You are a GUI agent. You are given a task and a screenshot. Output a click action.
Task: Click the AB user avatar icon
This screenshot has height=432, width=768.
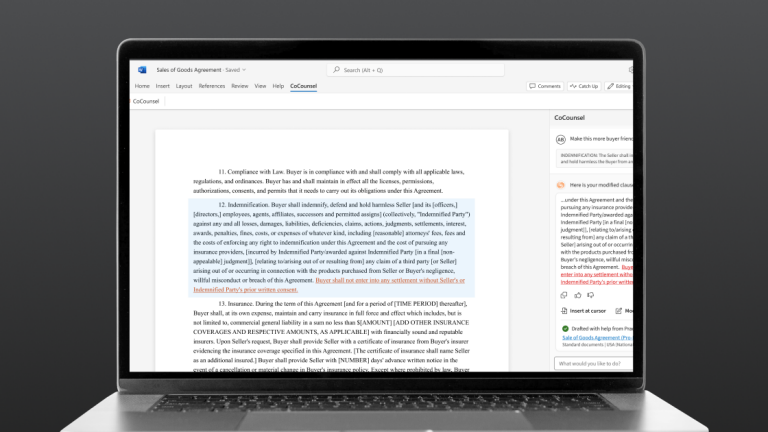point(560,139)
